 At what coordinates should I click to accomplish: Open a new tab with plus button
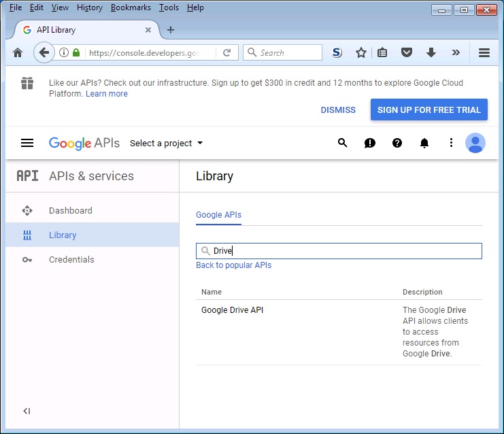pos(171,30)
